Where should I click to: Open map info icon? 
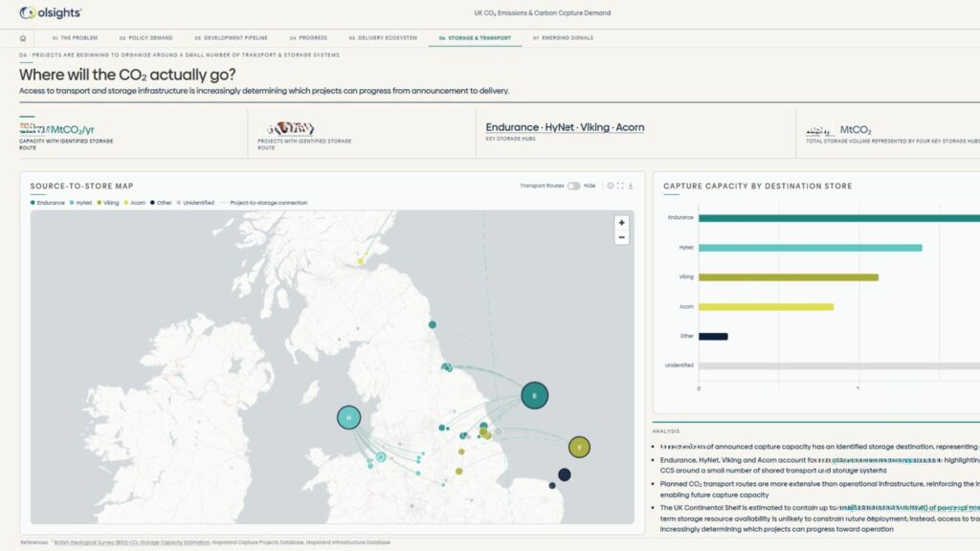click(610, 186)
